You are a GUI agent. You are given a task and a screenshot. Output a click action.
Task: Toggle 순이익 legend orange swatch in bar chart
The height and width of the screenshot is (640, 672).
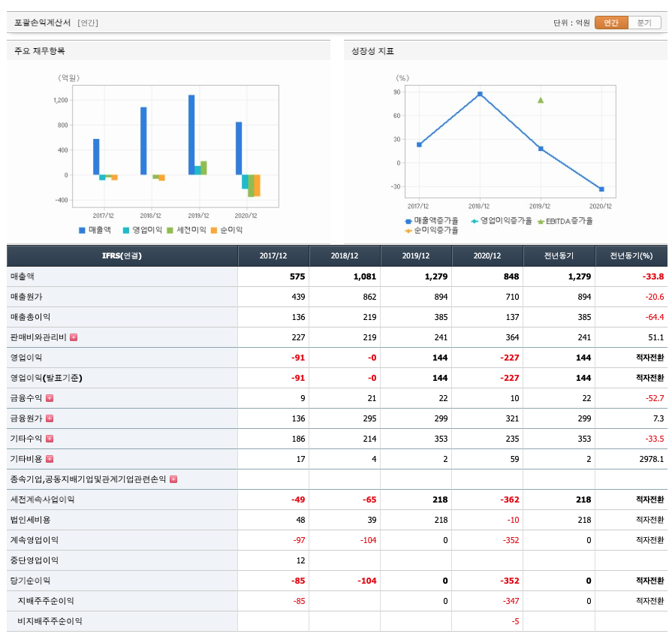(214, 230)
